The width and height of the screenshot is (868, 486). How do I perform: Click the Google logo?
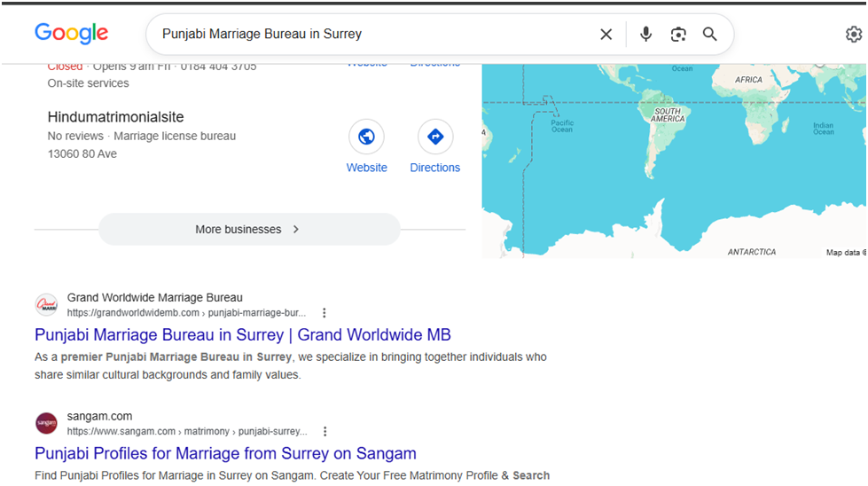[72, 33]
